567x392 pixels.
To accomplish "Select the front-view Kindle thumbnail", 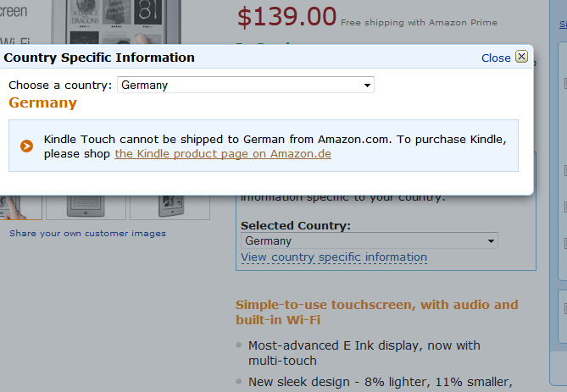I will click(x=86, y=207).
